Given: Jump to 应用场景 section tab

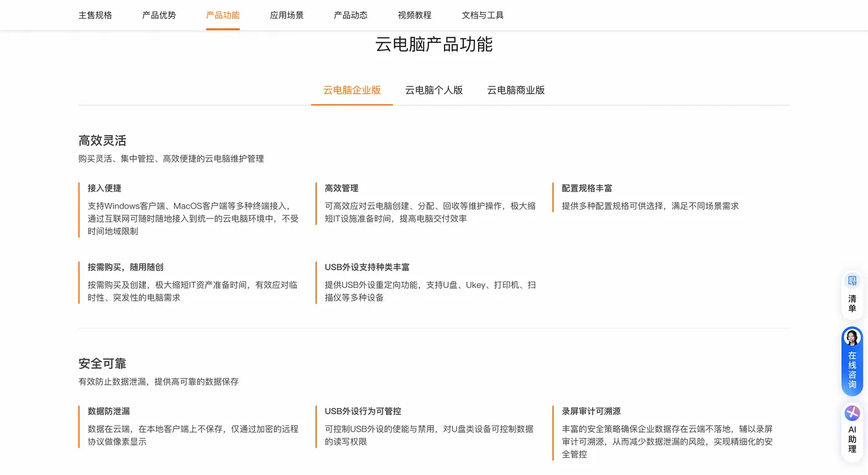Looking at the screenshot, I should click(287, 15).
